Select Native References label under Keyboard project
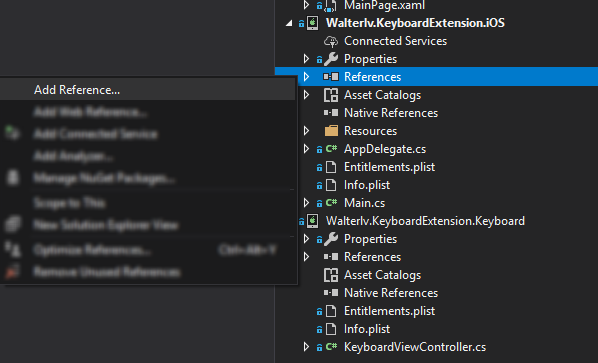The width and height of the screenshot is (598, 363). 391,293
